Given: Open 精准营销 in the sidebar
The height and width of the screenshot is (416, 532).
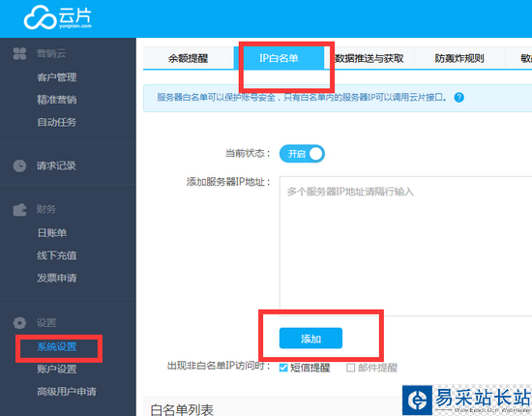Looking at the screenshot, I should pos(57,100).
